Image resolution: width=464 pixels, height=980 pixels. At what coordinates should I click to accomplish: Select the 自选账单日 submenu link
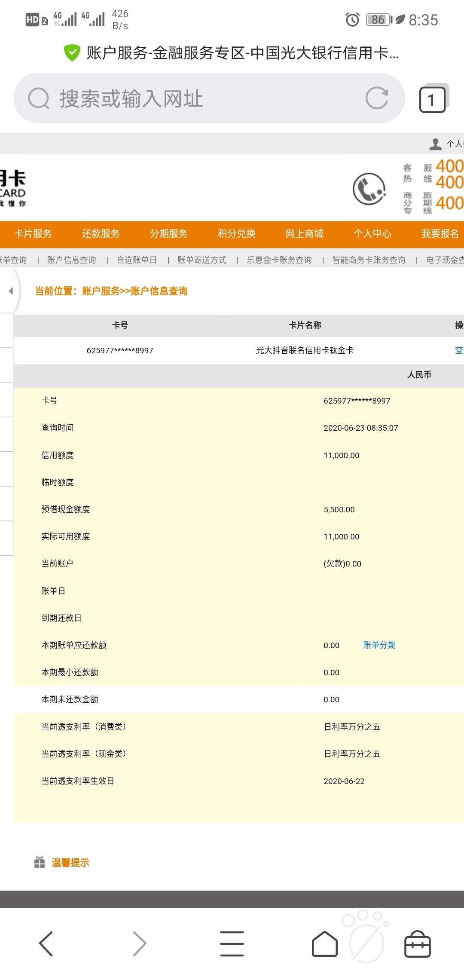[137, 260]
